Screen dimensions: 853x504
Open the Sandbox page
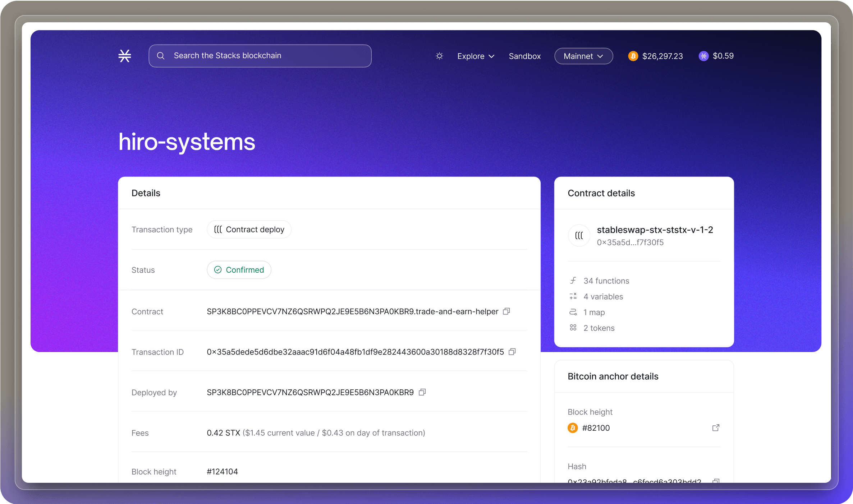point(524,56)
